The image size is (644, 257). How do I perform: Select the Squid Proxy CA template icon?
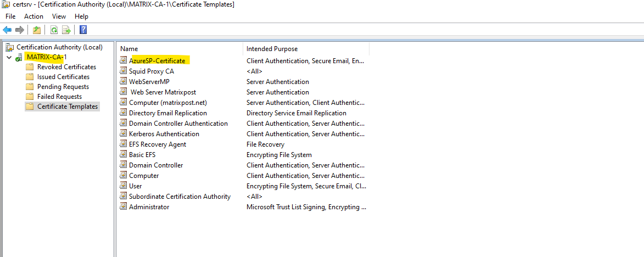tap(123, 71)
